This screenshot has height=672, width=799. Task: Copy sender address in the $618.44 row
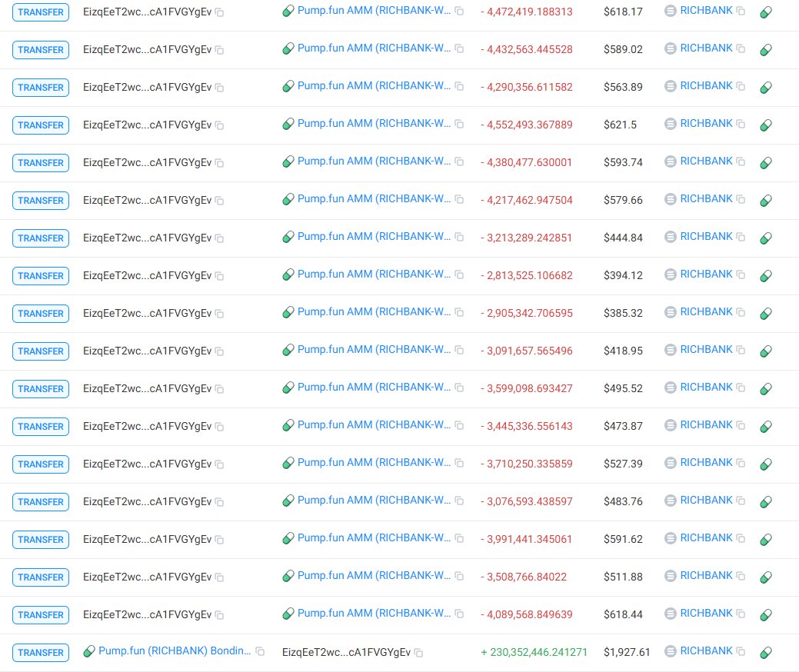(x=220, y=615)
